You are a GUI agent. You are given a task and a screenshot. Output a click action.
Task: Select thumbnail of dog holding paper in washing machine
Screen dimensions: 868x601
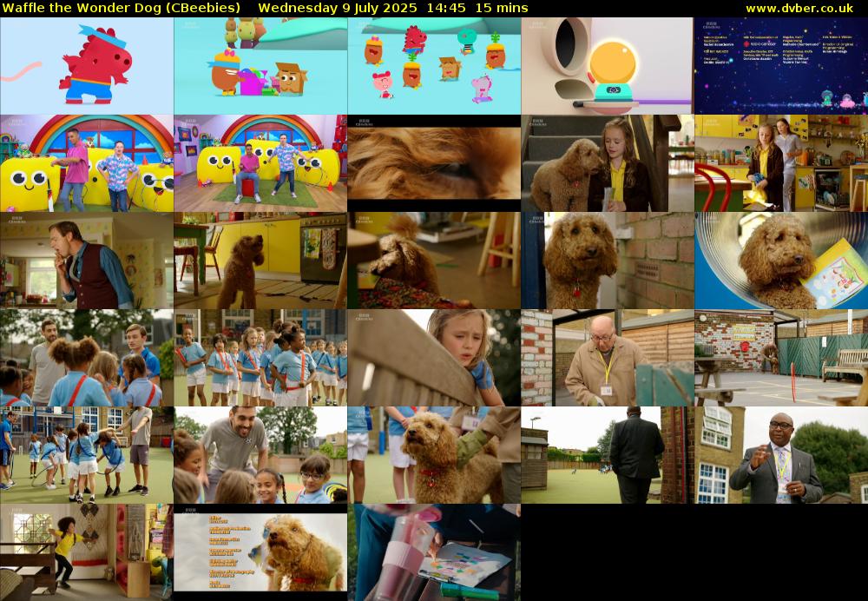(x=781, y=261)
